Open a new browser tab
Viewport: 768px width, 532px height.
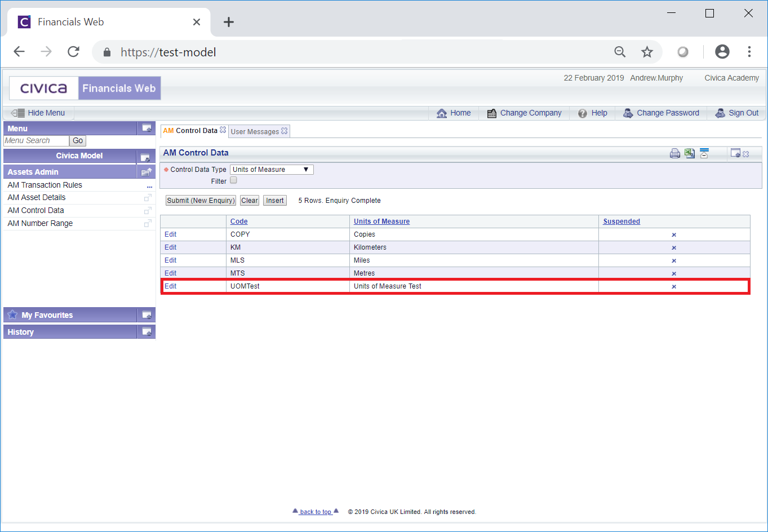(x=228, y=22)
